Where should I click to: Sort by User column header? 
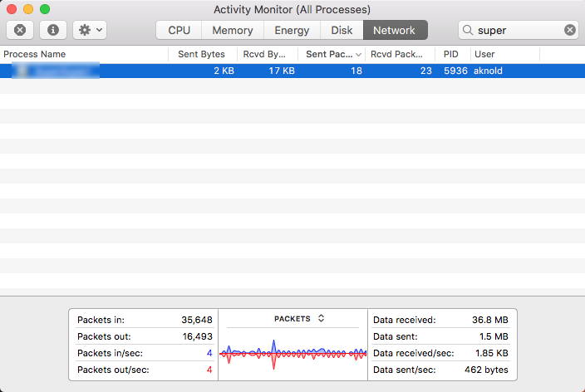(503, 54)
